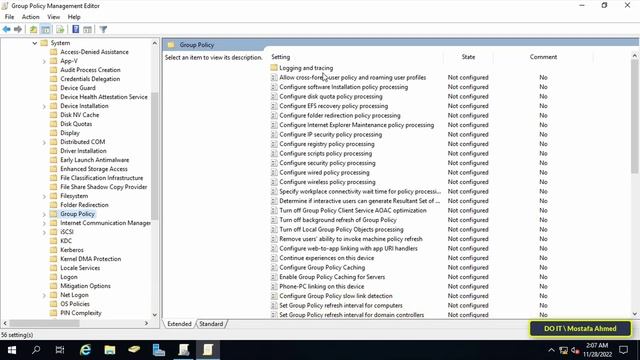
Task: Open Task View in the taskbar
Action: tap(60, 350)
